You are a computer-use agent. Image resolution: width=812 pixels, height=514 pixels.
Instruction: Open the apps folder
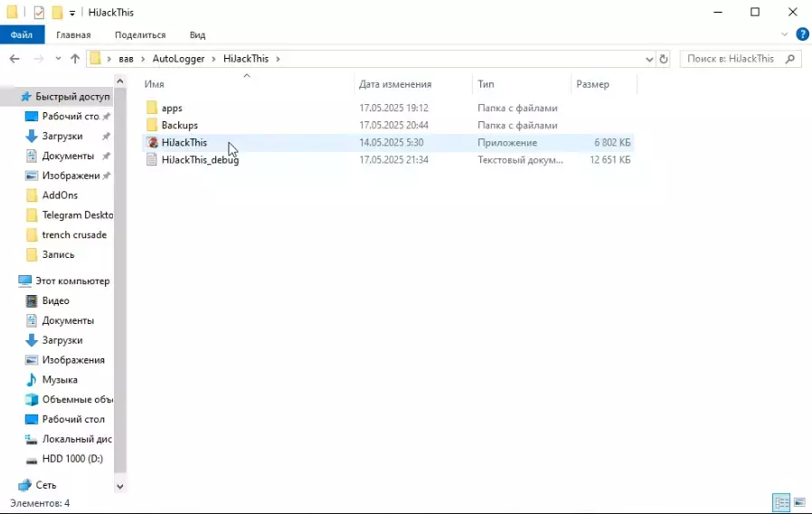(172, 108)
